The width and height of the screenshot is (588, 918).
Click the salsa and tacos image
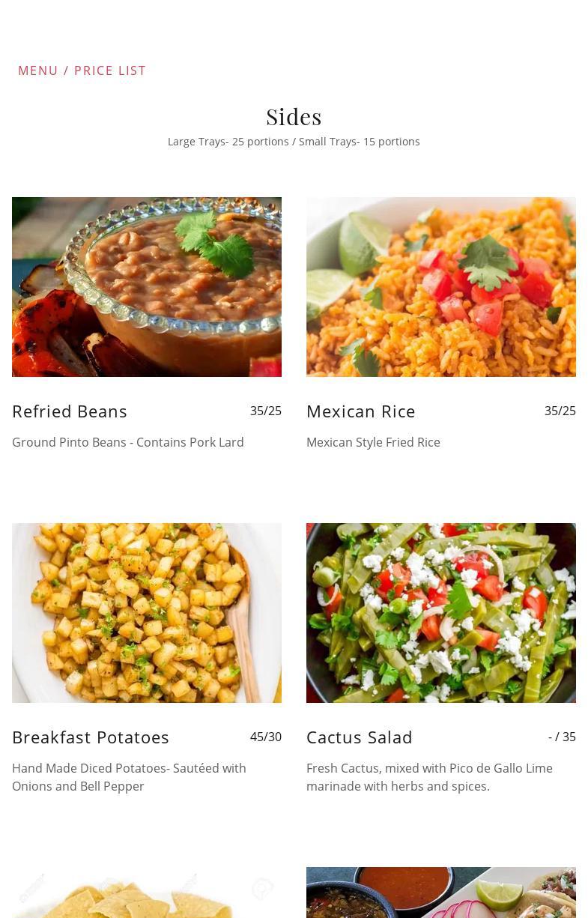(x=441, y=893)
